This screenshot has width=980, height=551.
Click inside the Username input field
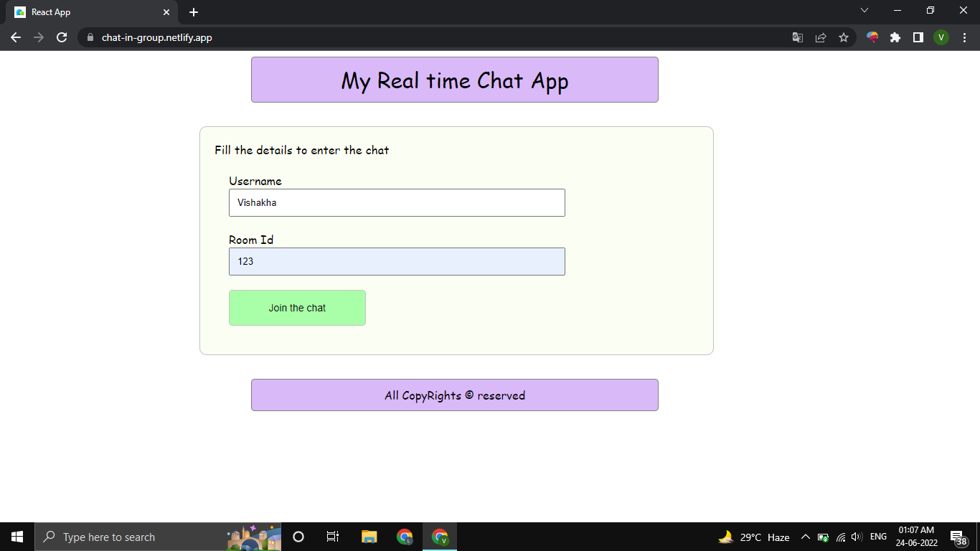(397, 202)
